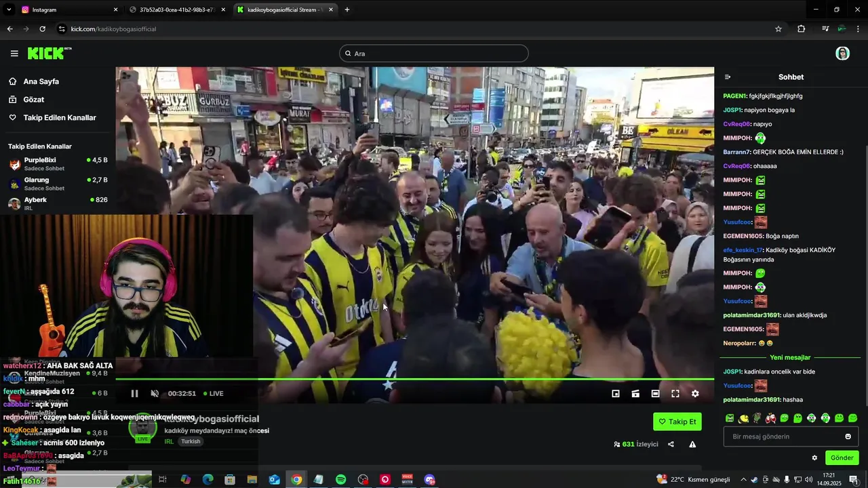The height and width of the screenshot is (488, 868).
Task: Insert the first green angry emote
Action: pos(730,418)
